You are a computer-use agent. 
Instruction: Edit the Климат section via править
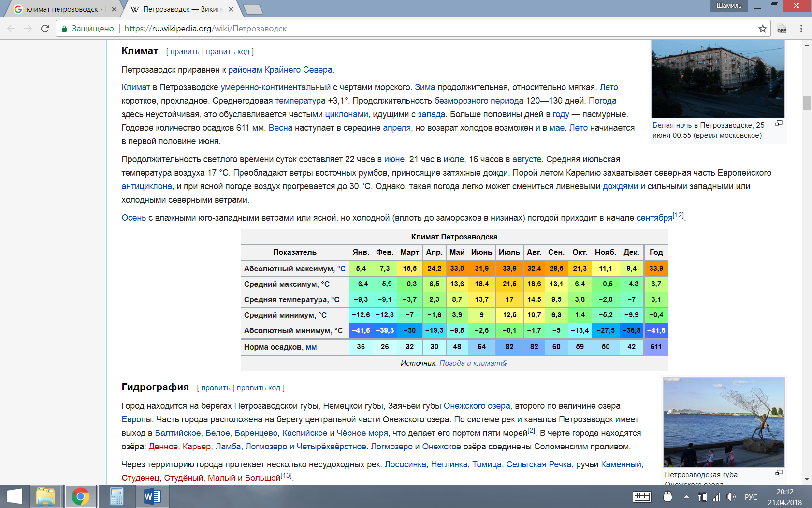click(185, 52)
